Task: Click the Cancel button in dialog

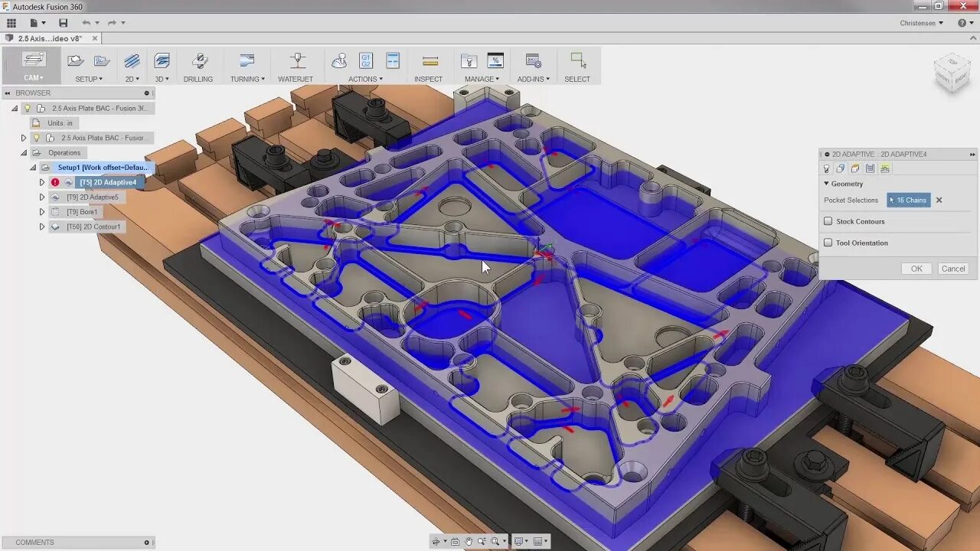Action: click(x=953, y=269)
